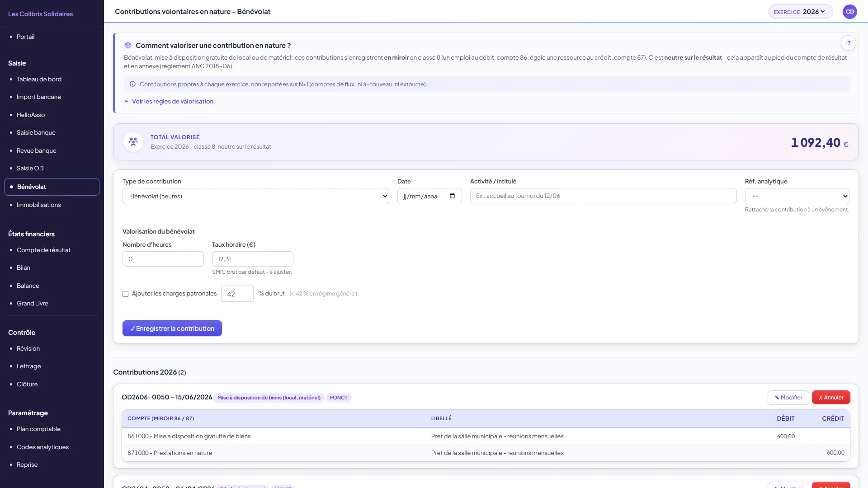This screenshot has height=488, width=868.
Task: Click Les Colibris Solidaires logo link
Action: pos(40,14)
